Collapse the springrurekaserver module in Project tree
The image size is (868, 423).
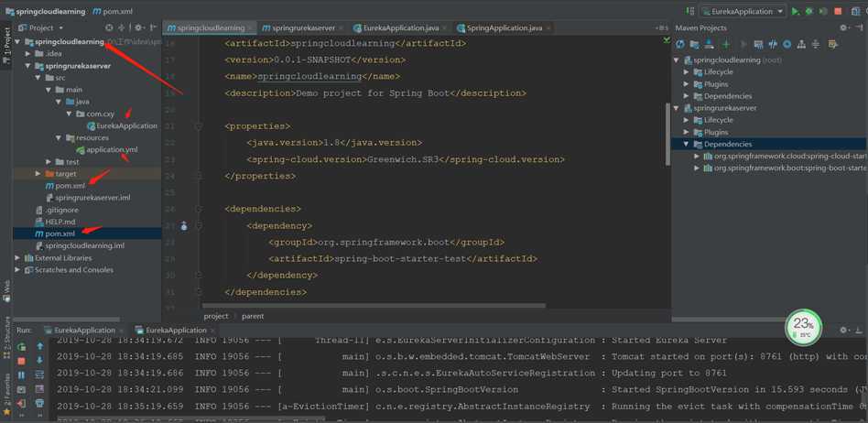[x=28, y=66]
